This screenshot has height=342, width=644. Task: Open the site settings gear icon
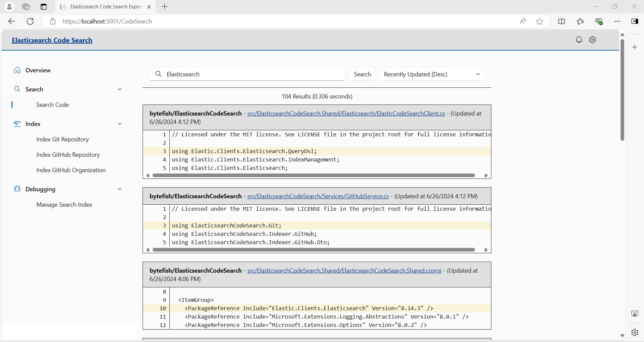click(x=593, y=40)
